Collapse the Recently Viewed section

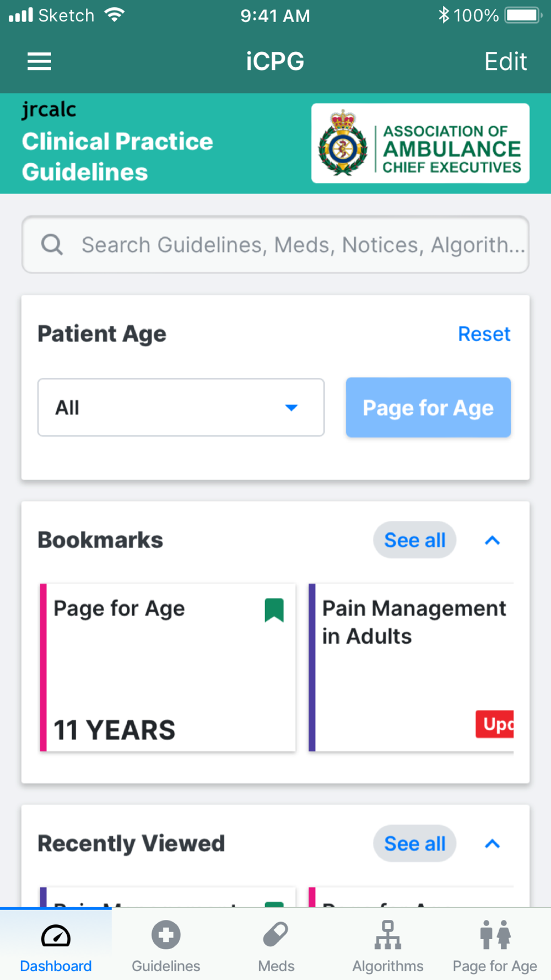pos(492,844)
